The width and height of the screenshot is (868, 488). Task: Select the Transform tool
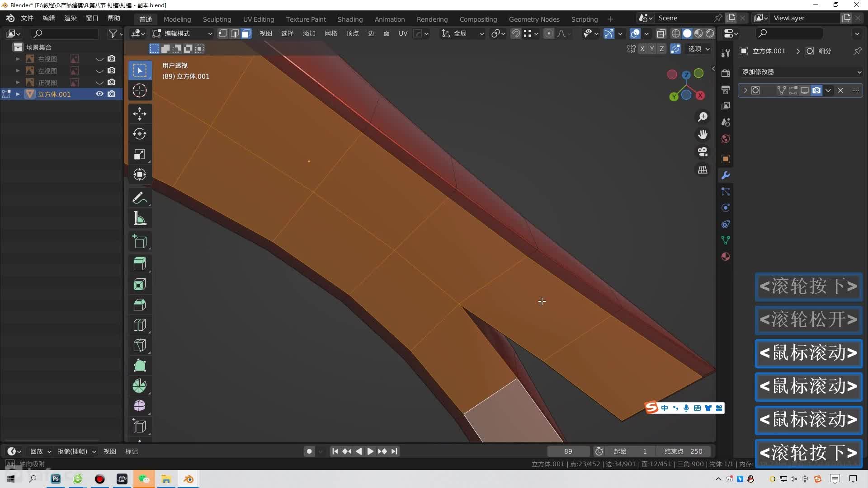140,174
